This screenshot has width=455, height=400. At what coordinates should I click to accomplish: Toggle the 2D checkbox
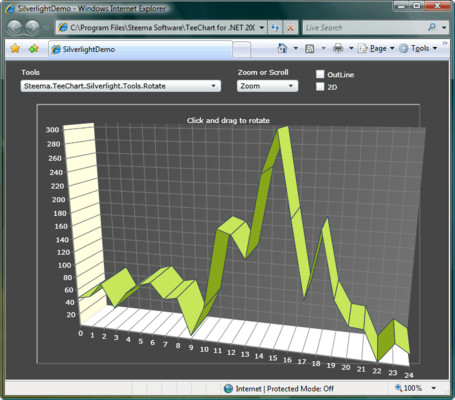tap(320, 87)
